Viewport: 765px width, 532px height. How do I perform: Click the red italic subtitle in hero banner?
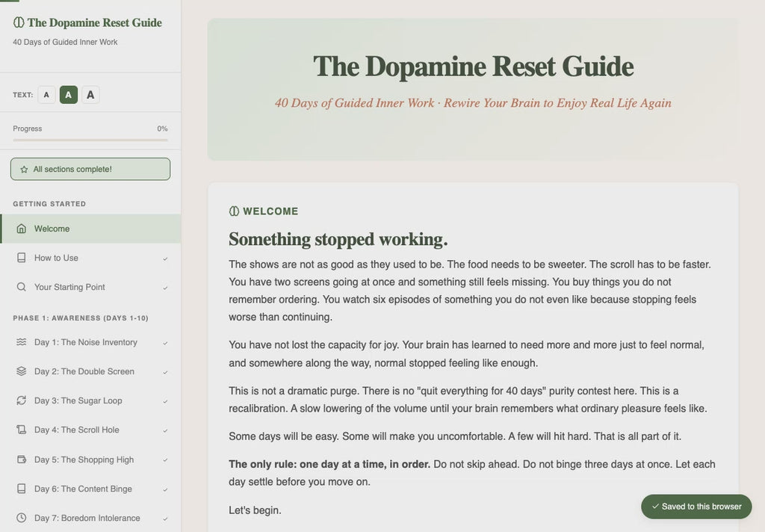pos(473,103)
